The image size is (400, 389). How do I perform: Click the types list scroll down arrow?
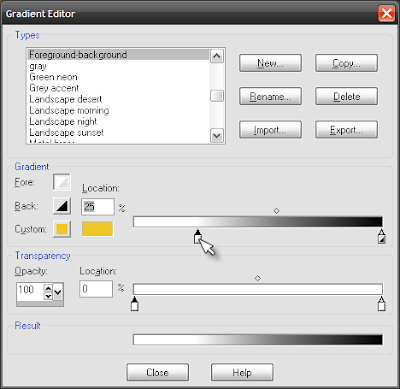pyautogui.click(x=217, y=136)
